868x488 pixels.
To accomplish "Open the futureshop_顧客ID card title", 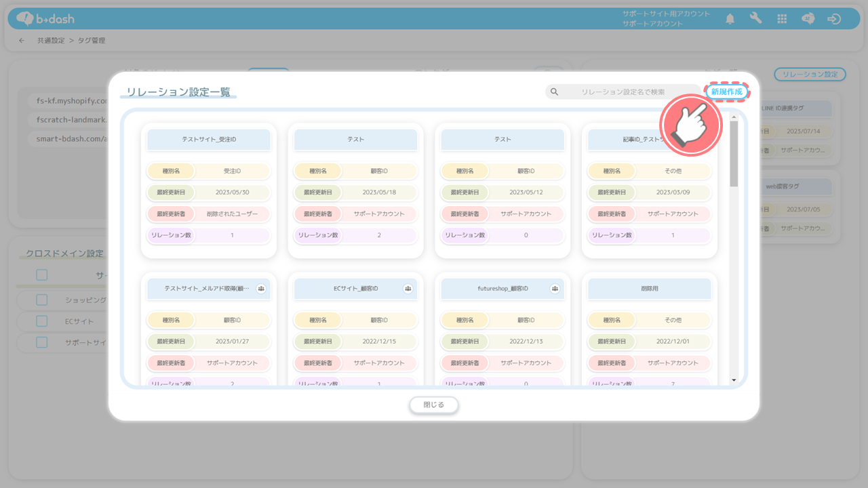I will 502,289.
